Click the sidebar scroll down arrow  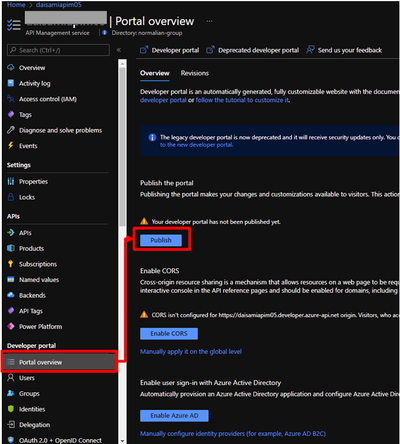(122, 441)
